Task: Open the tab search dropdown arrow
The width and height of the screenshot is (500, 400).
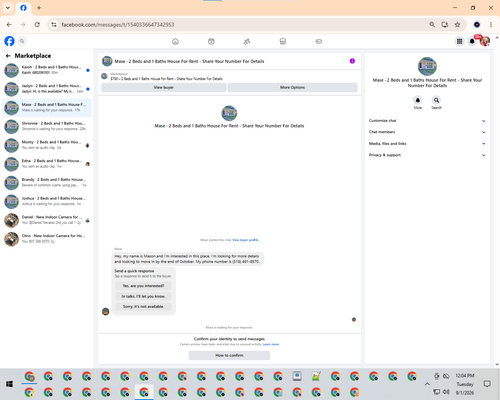Action: (8, 8)
